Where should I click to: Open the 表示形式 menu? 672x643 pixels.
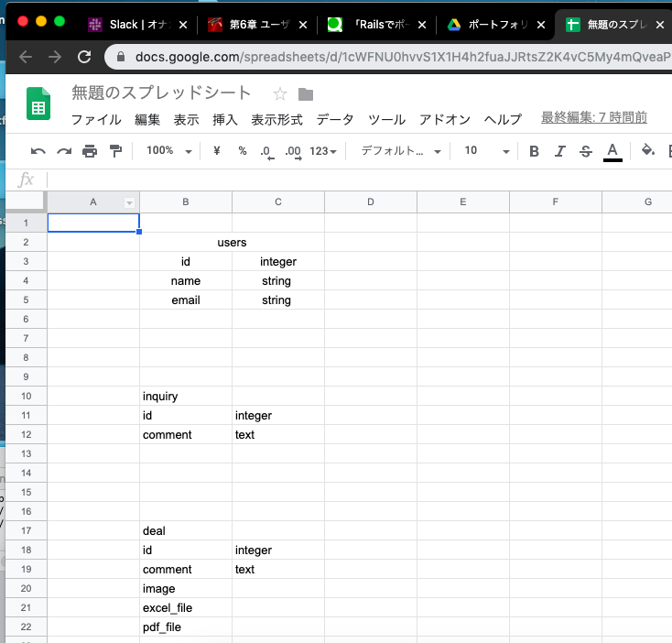tap(276, 119)
